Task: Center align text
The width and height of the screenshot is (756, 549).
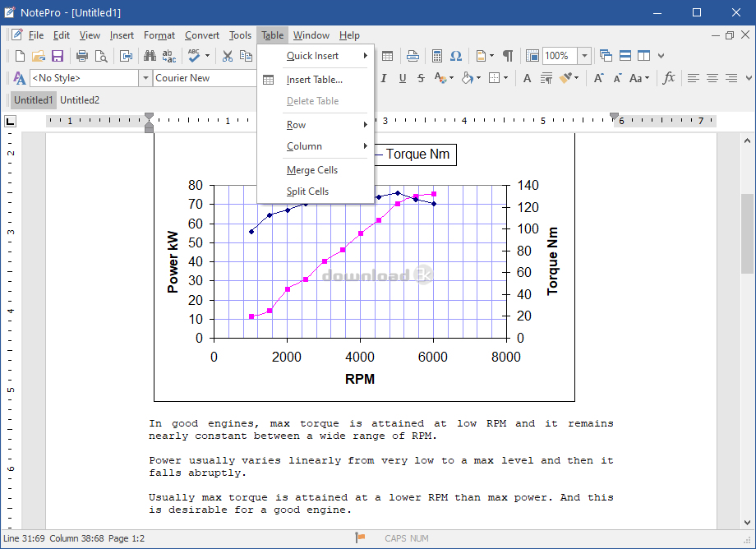Action: (x=712, y=78)
